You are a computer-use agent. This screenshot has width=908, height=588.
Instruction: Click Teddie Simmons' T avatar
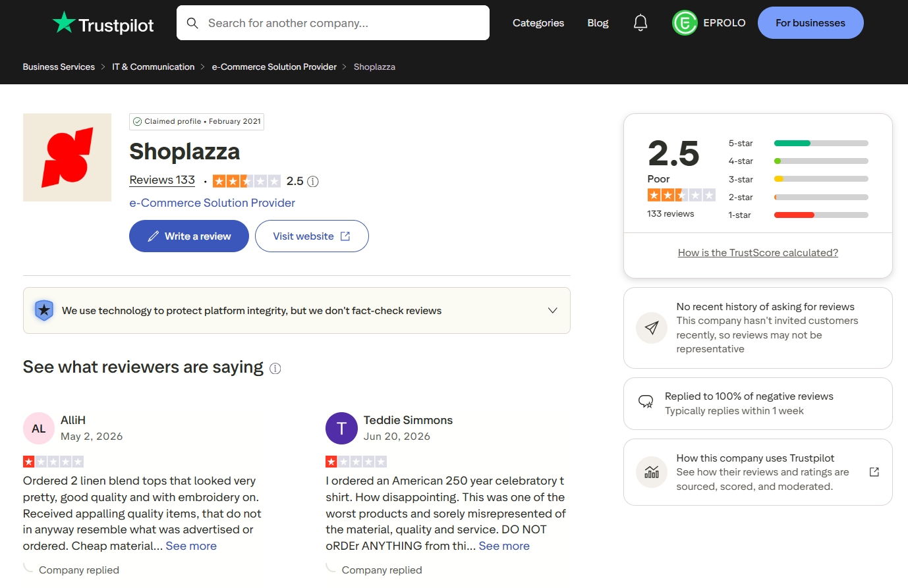tap(341, 429)
